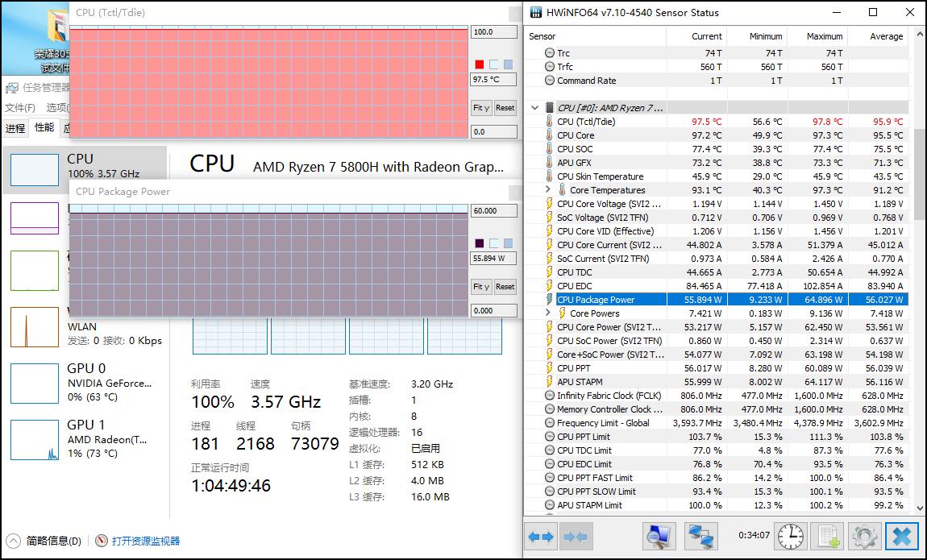Image resolution: width=927 pixels, height=560 pixels.
Task: Click the collapse-sensors inward arrows icon
Action: (x=576, y=537)
